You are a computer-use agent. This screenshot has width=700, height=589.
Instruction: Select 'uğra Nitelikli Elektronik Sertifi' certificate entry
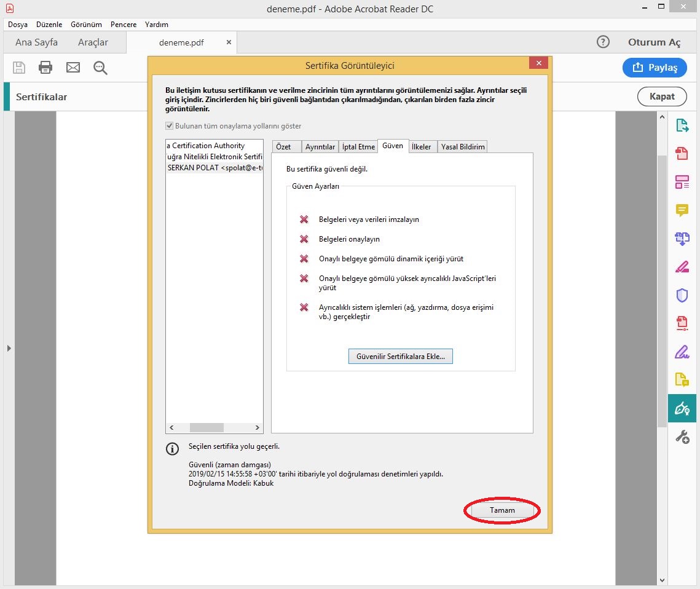214,157
